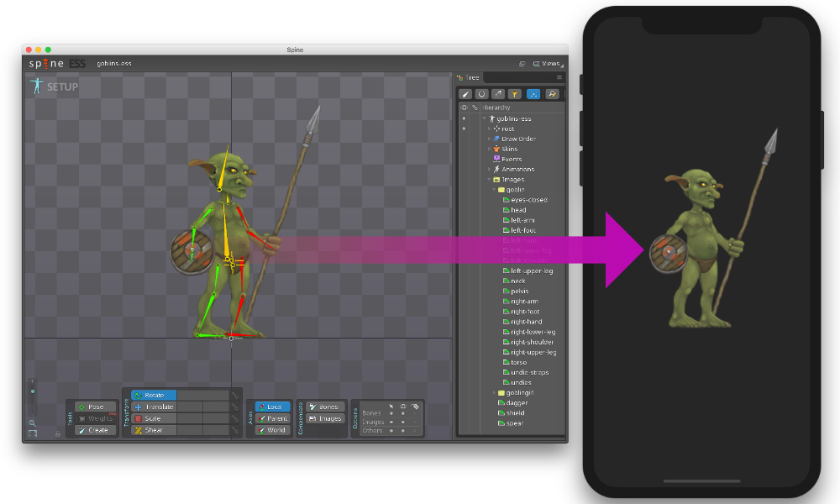Switch to the Tree tab
The height and width of the screenshot is (504, 840).
click(x=468, y=77)
